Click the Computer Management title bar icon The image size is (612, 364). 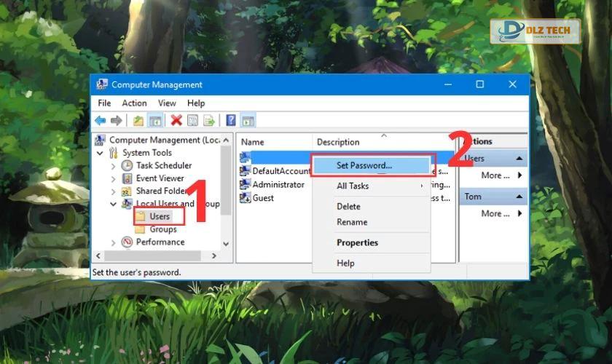[102, 84]
